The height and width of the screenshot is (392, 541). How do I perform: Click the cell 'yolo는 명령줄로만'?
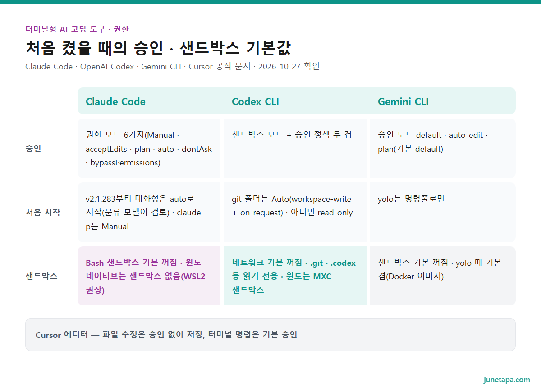[442, 212]
